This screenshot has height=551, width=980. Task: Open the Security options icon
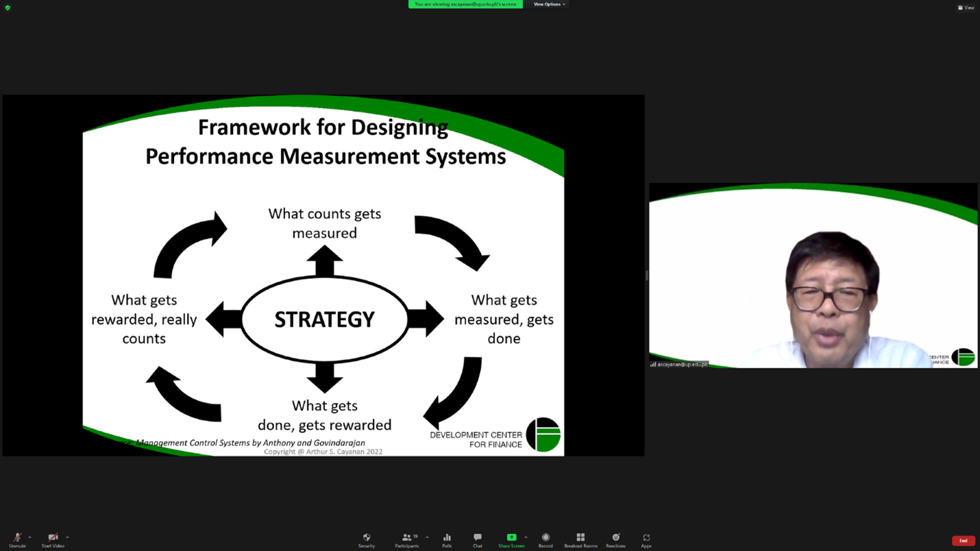click(367, 540)
